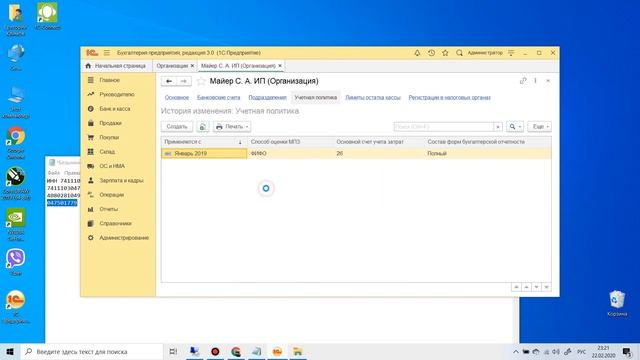Viewport: 640px width, 360px height.
Task: Open the Склад section
Action: [x=107, y=152]
